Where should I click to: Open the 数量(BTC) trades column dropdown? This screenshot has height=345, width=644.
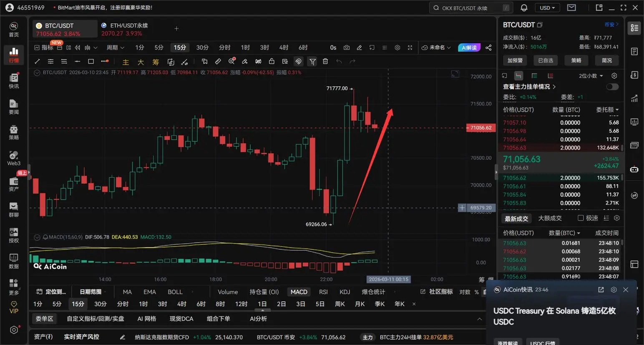(564, 233)
